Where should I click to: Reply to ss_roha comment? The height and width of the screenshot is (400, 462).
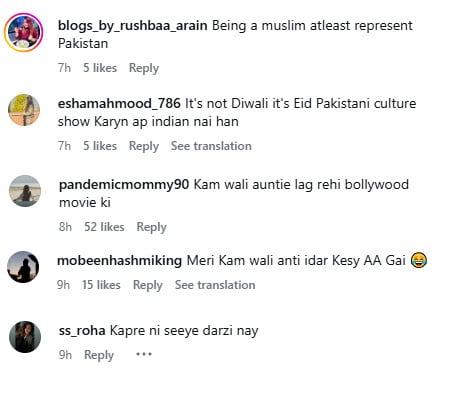(99, 355)
